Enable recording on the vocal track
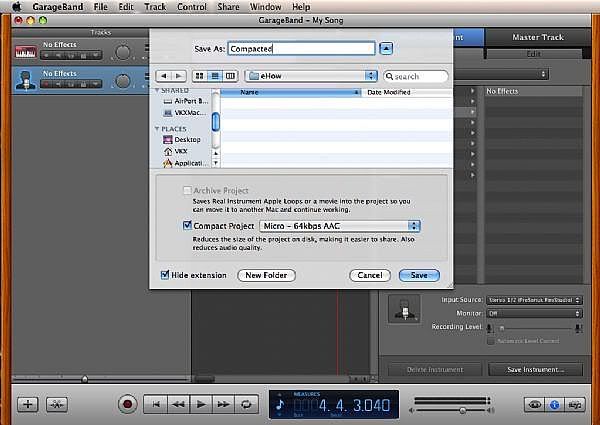Screen dimensions: 600x425 (47, 84)
